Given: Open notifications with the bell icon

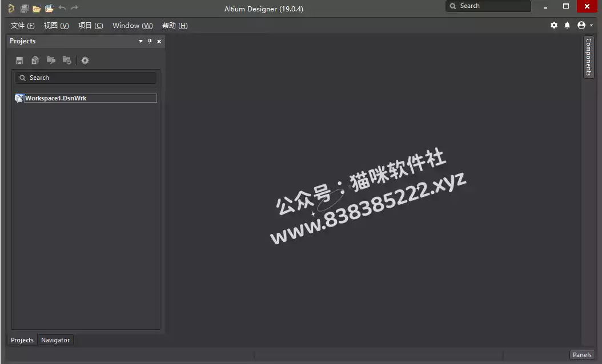Looking at the screenshot, I should 567,25.
